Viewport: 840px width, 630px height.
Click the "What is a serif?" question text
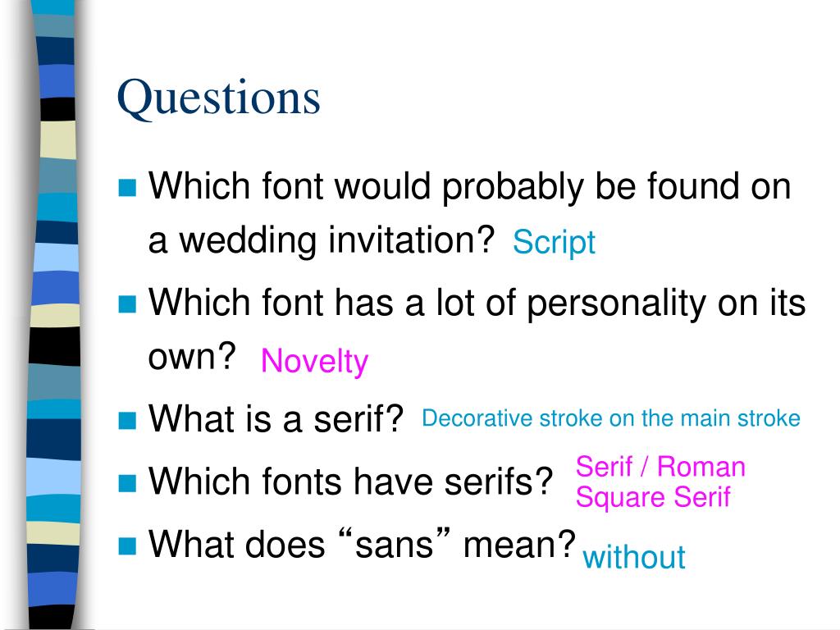pos(276,419)
